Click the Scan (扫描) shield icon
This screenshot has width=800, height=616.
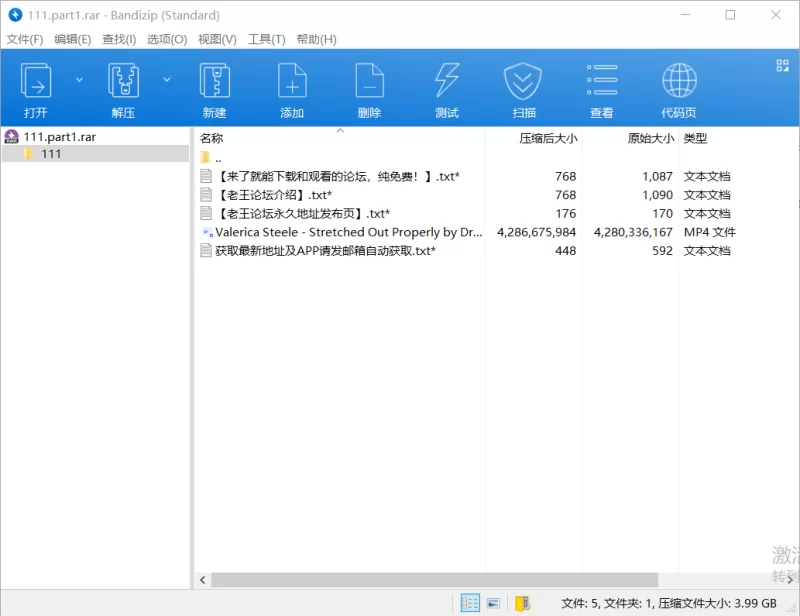(523, 81)
